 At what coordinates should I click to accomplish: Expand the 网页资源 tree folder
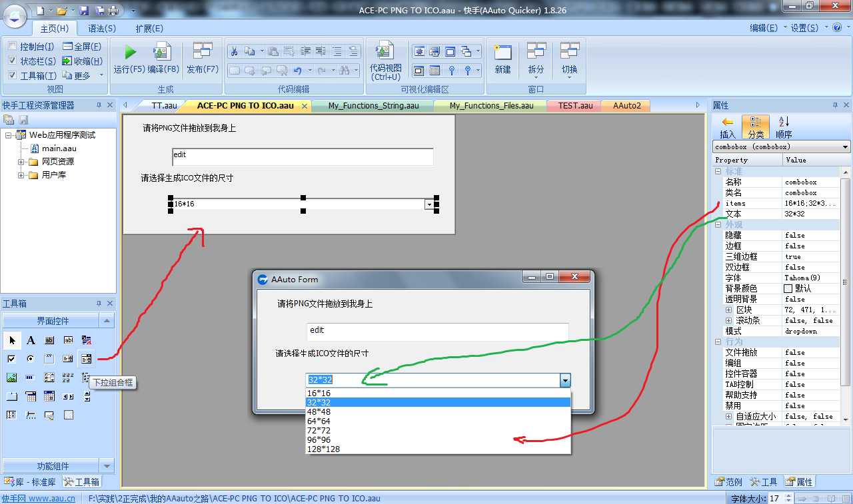pos(21,162)
